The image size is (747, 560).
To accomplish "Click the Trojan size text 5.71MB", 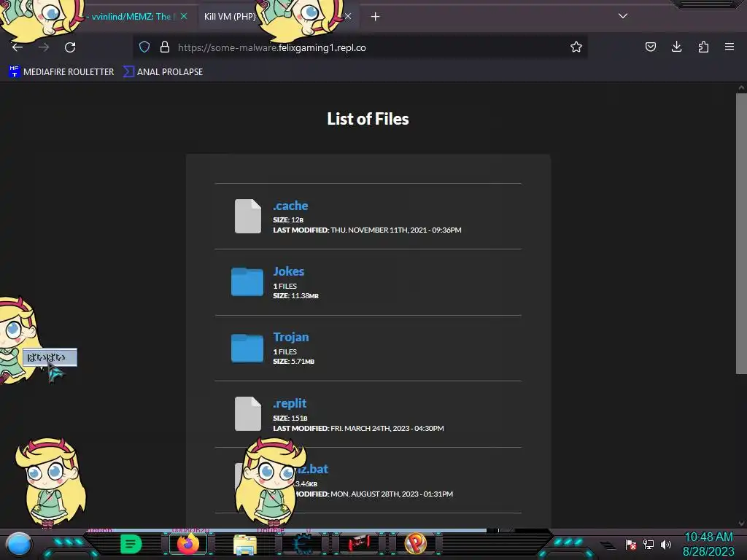I will (x=293, y=362).
